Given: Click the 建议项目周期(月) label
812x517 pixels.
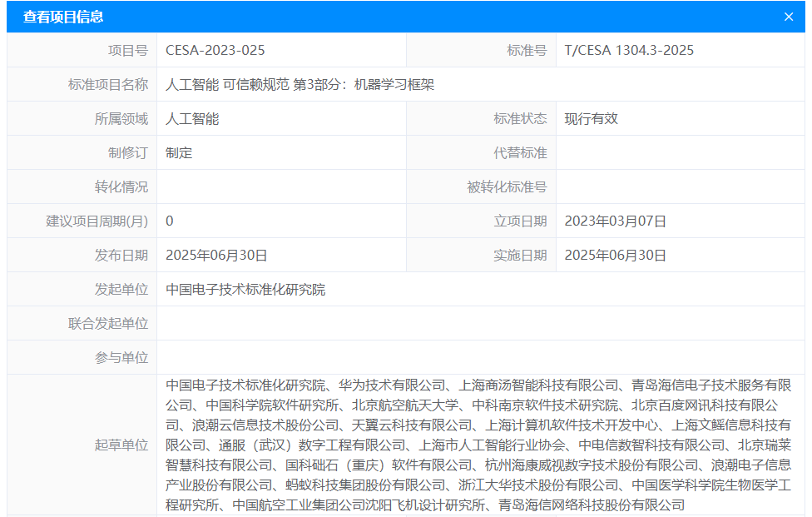Looking at the screenshot, I should click(x=97, y=221).
